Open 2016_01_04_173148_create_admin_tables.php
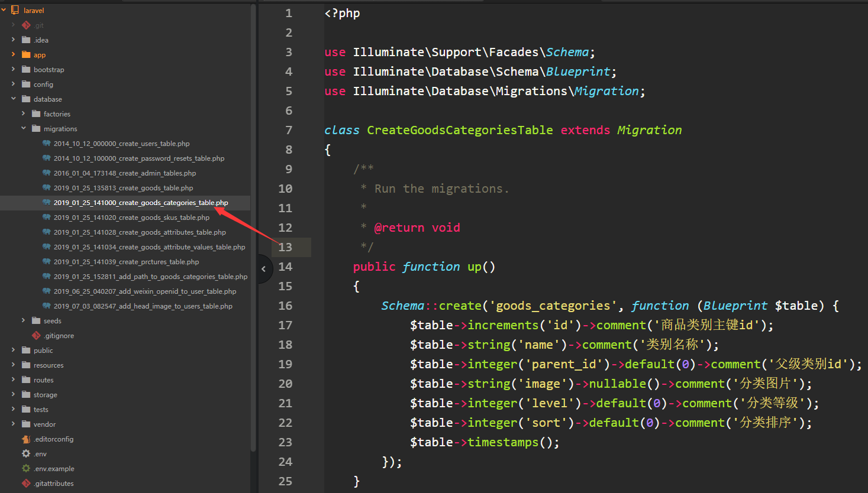Viewport: 868px width, 493px height. 125,173
